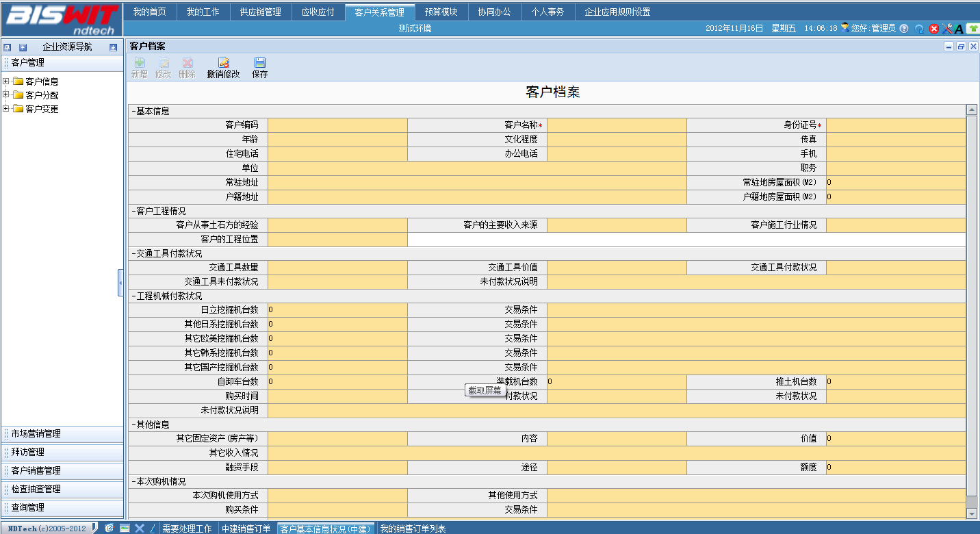Viewport: 980px width, 534px height.
Task: Open the 供应链管理 top menu
Action: pos(261,12)
